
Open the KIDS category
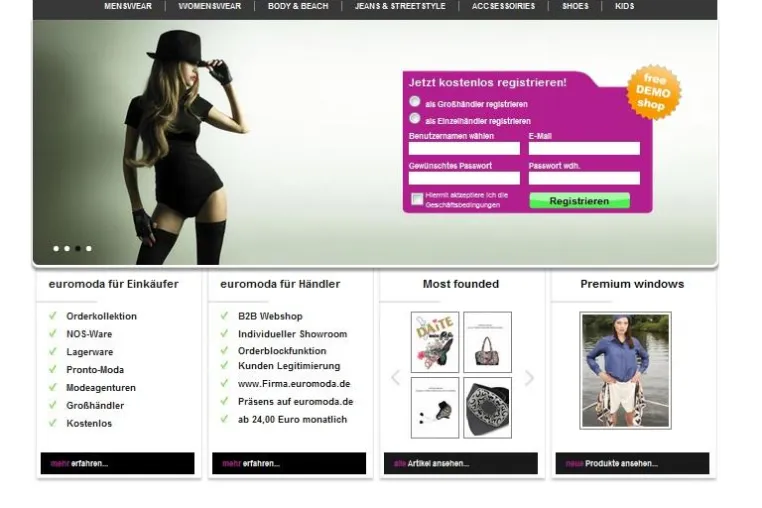pyautogui.click(x=624, y=6)
